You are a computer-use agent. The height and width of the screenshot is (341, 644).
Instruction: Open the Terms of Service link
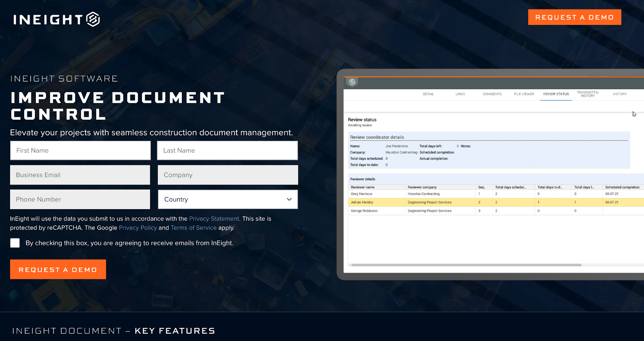(x=194, y=228)
